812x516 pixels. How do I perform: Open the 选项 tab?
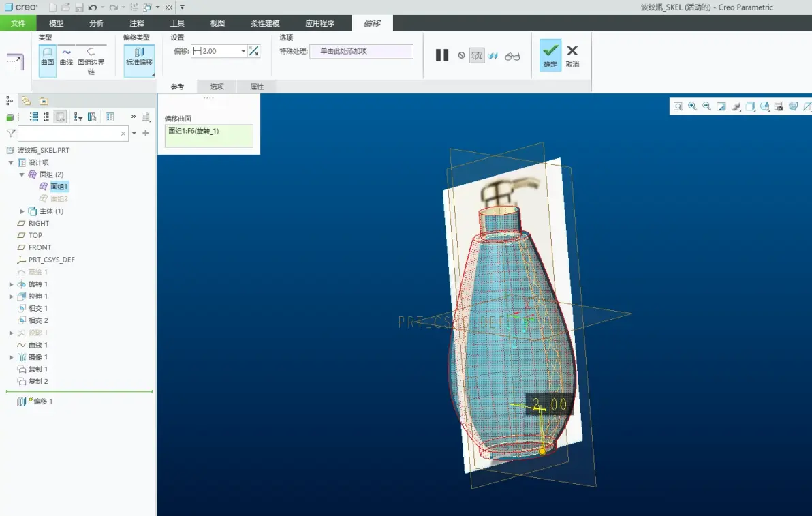[217, 87]
